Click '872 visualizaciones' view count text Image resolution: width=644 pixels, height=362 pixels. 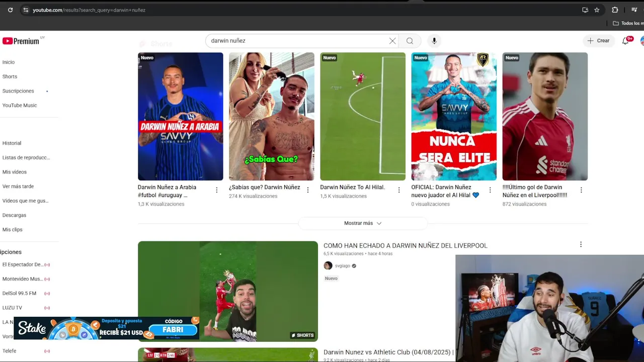coord(524,204)
